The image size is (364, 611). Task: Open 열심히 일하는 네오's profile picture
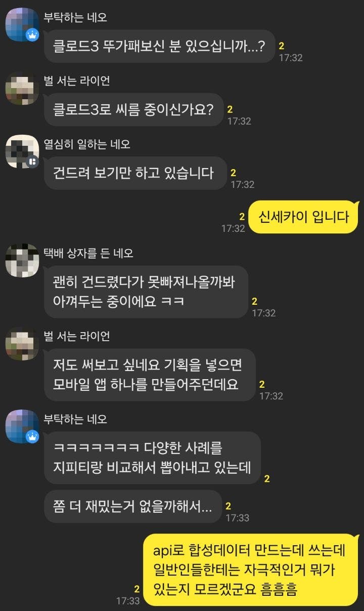22,151
